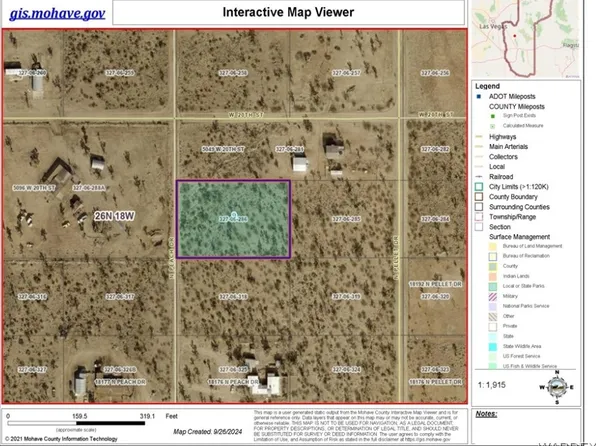Click parcel label 327-06-320
Screen dimensions: 596x446
pyautogui.click(x=435, y=297)
